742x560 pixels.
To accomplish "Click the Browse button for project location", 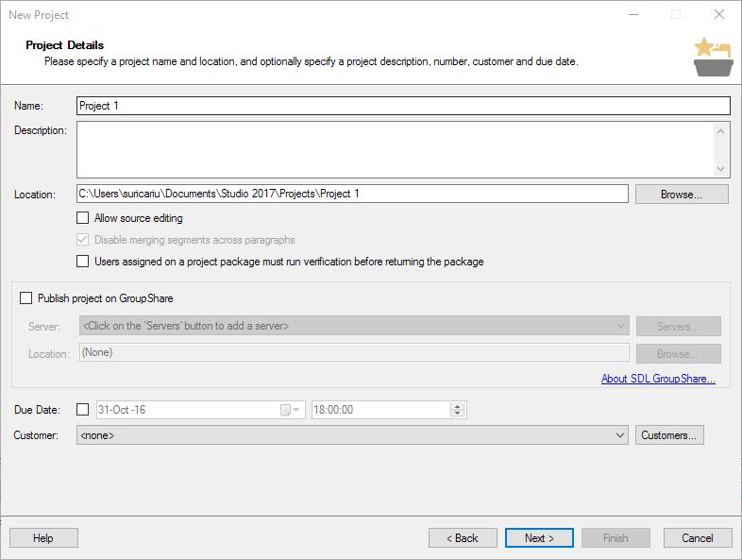I will click(682, 195).
